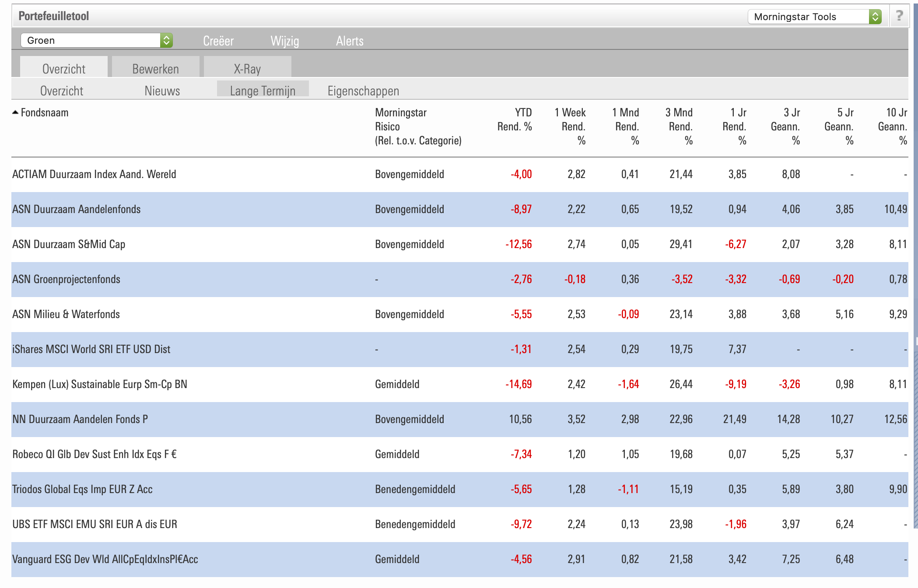Click ASN Groenprojectenfonds 3 Mnd -3,52
Viewport: 918px width, 588px height.
(682, 279)
